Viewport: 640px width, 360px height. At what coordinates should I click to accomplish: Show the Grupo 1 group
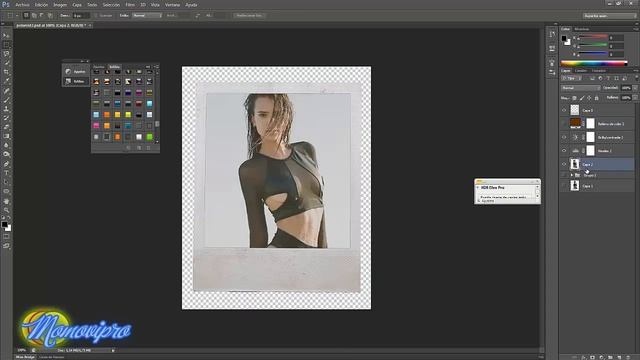564,175
